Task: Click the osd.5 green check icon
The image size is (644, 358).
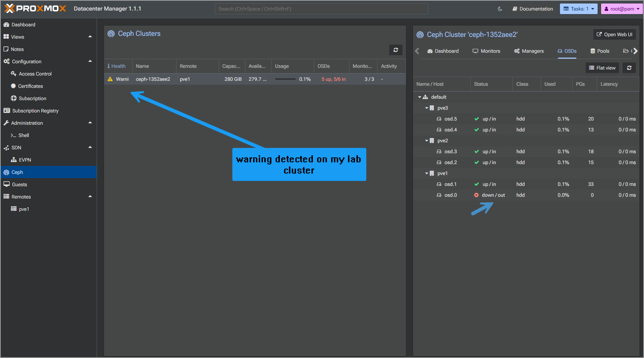Action: [x=477, y=119]
